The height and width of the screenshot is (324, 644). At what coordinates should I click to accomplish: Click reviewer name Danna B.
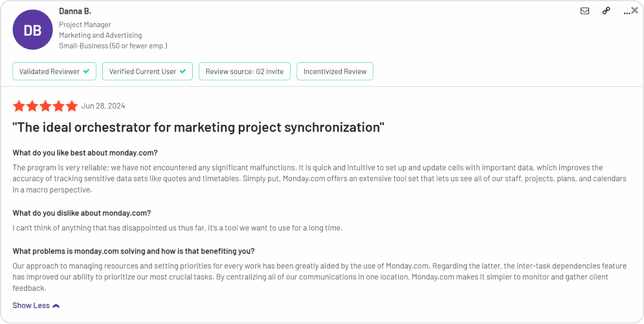click(x=75, y=11)
